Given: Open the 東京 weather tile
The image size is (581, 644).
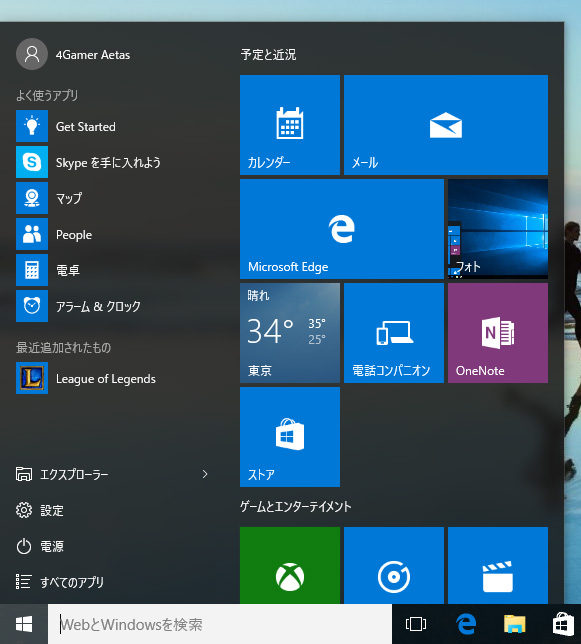Looking at the screenshot, I should point(290,333).
